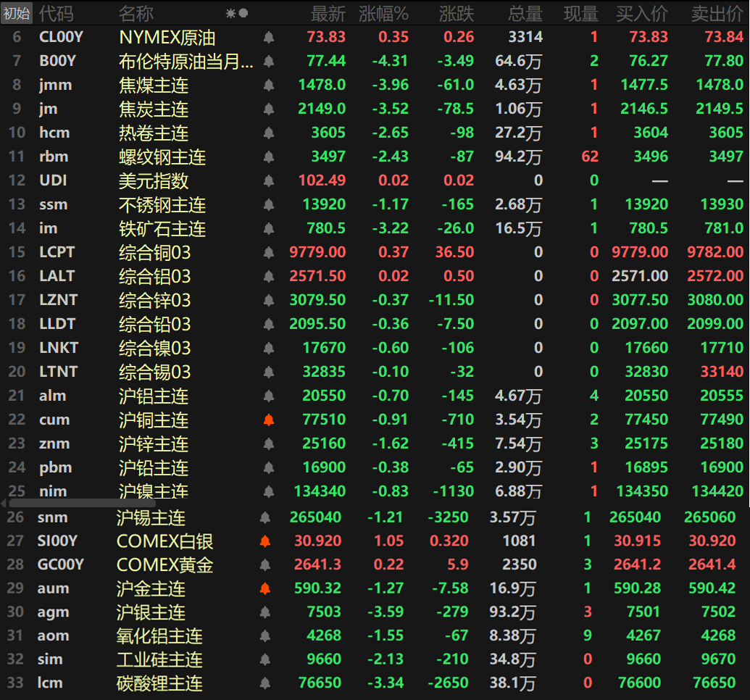Click the 代码 column header
The height and width of the screenshot is (700, 750).
pos(56,13)
